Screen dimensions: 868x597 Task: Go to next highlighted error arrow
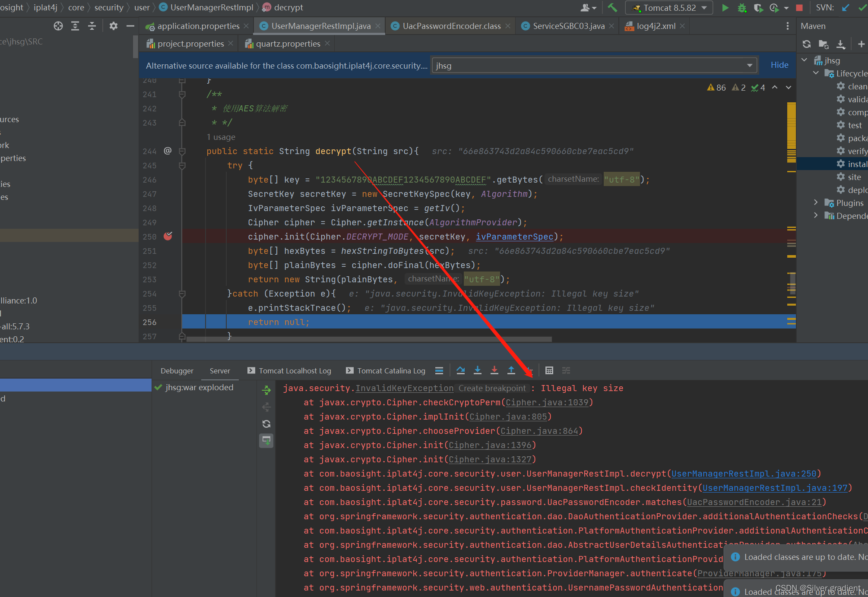click(789, 87)
